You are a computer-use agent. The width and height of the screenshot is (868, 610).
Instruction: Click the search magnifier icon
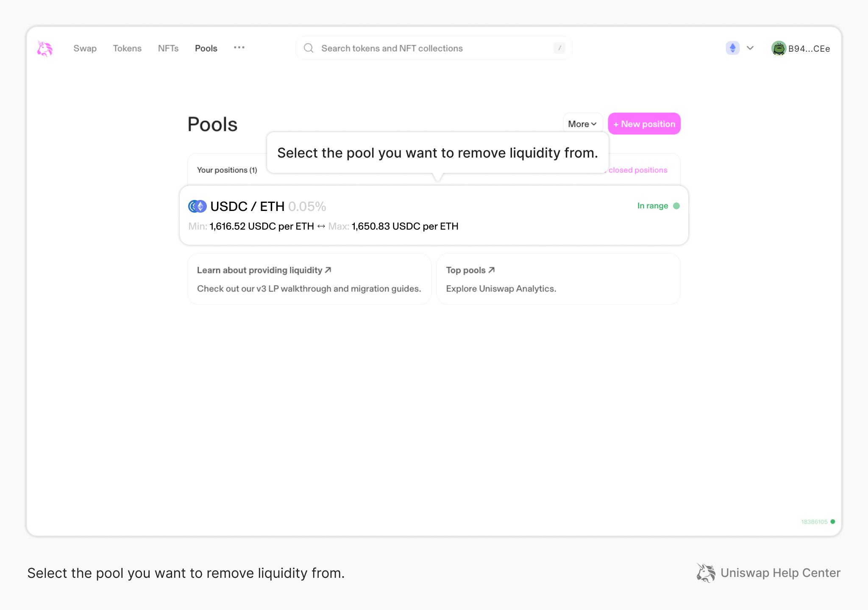point(309,48)
